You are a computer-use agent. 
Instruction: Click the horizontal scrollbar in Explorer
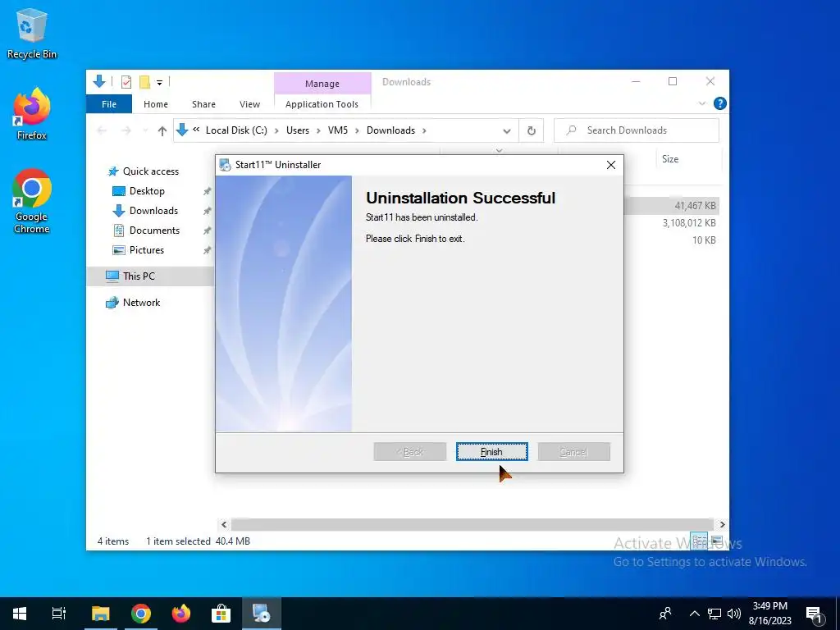click(x=472, y=524)
